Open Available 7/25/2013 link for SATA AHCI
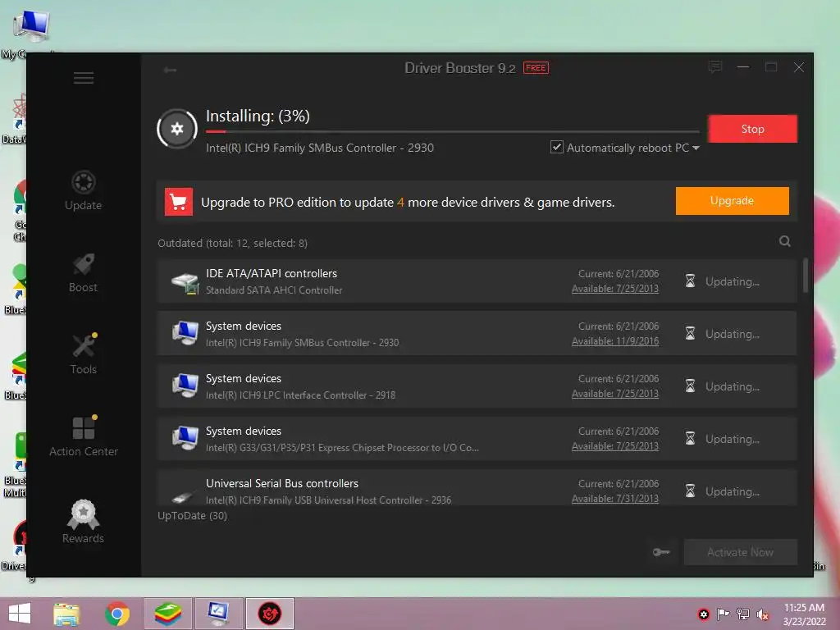This screenshot has height=630, width=840. pos(615,289)
